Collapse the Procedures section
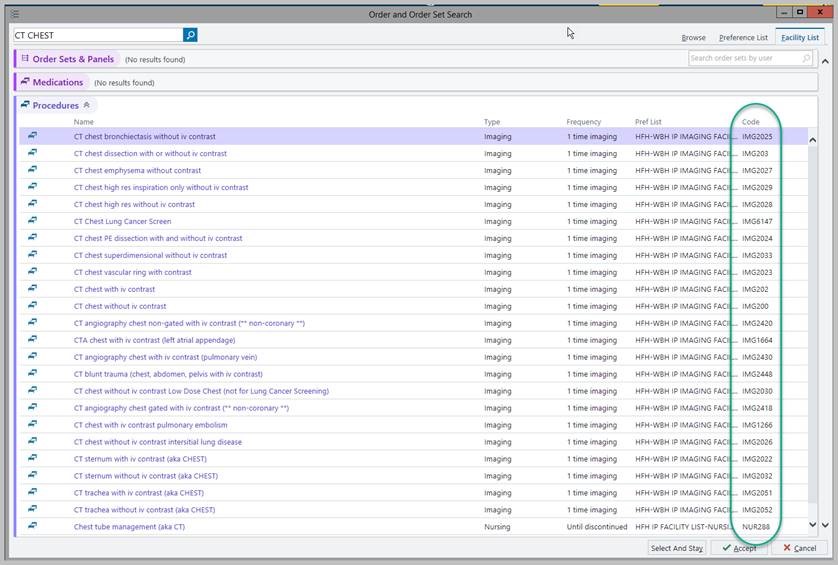 (86, 105)
